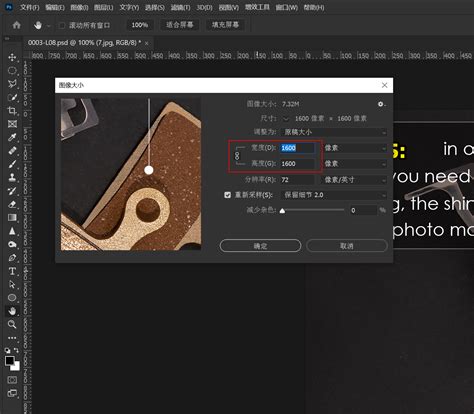Open the 像素/英寸 resolution unit dropdown
Viewport: 474px width, 414px height.
(x=355, y=180)
